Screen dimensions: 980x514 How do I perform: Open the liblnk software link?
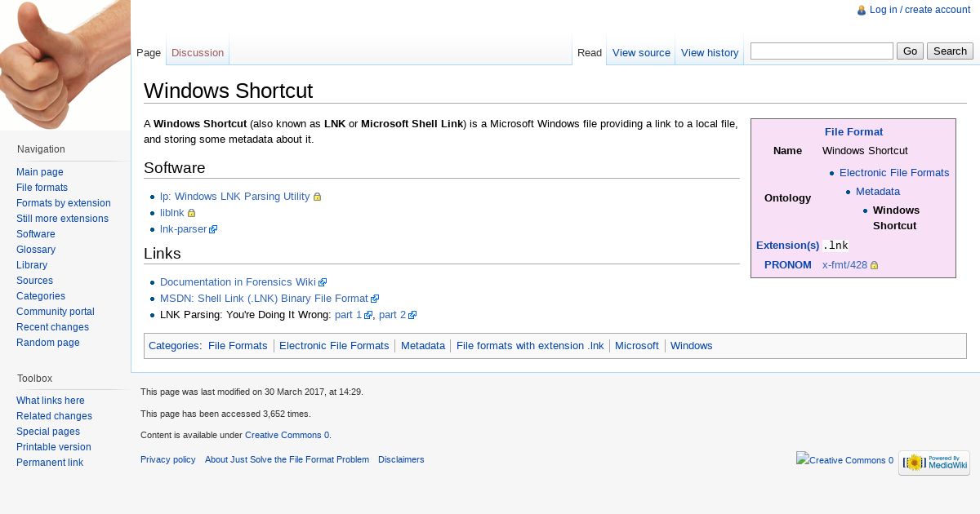pyautogui.click(x=172, y=213)
